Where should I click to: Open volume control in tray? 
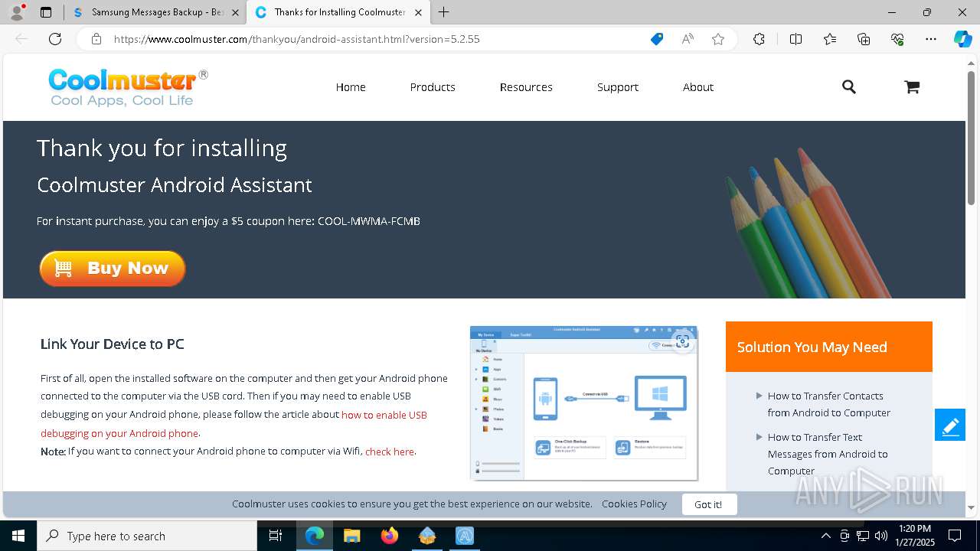click(881, 536)
